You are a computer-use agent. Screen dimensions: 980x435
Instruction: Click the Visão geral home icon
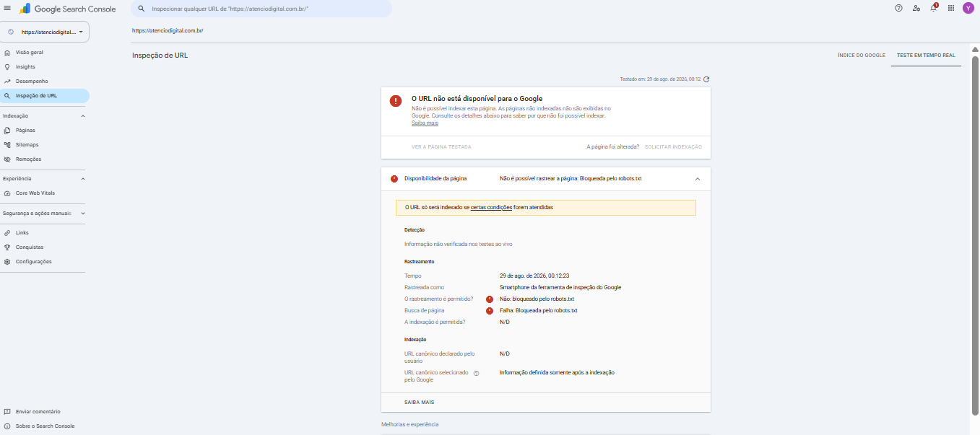[x=7, y=53]
